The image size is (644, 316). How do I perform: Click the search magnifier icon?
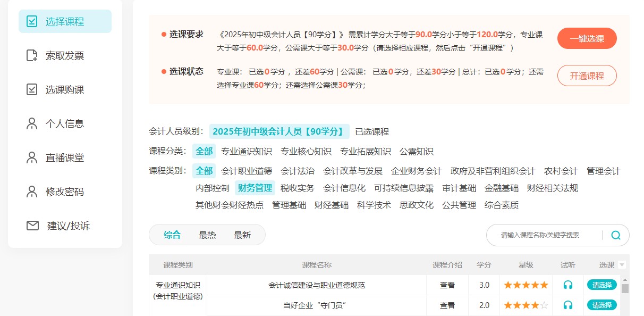(x=615, y=234)
